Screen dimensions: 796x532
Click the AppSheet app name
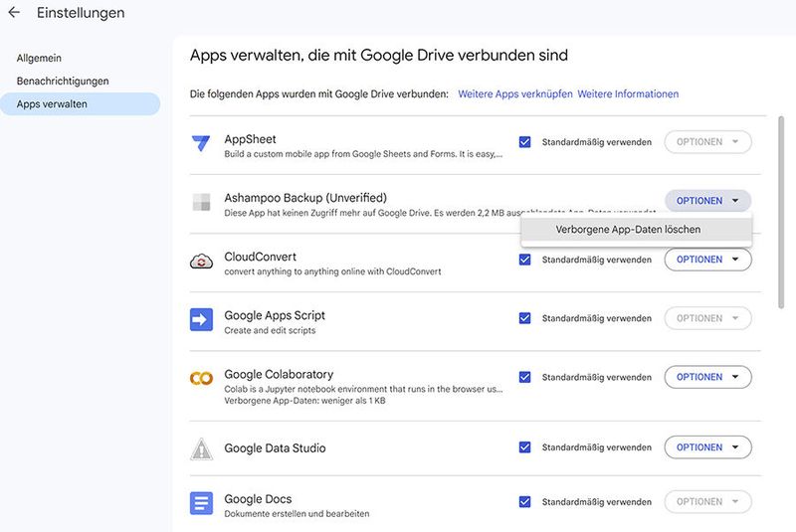[x=251, y=139]
